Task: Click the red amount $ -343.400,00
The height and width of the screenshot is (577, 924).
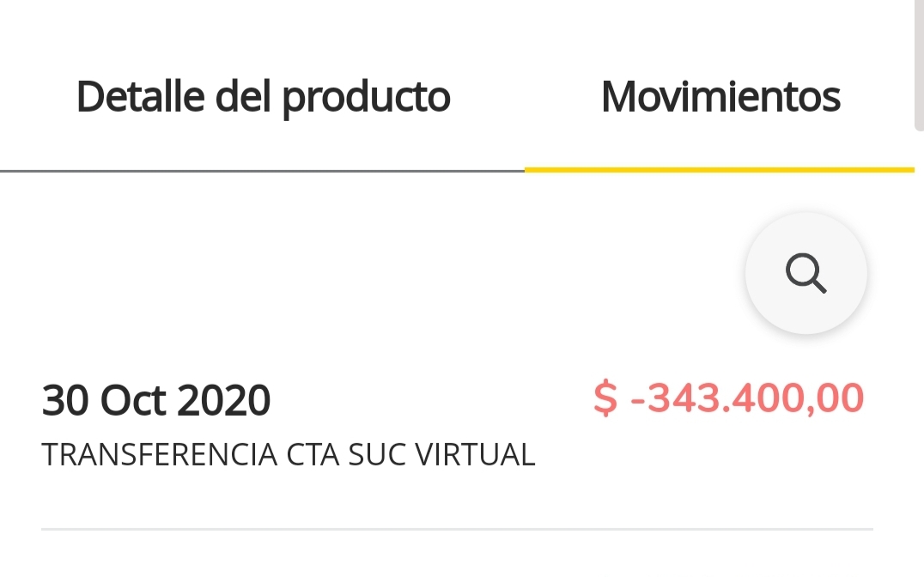Action: tap(728, 398)
